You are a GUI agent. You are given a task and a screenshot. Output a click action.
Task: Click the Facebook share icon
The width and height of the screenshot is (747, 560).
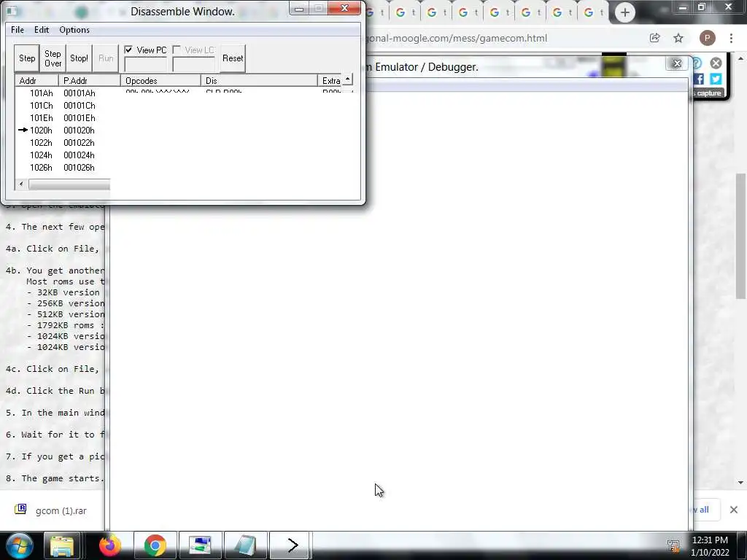[x=699, y=79]
